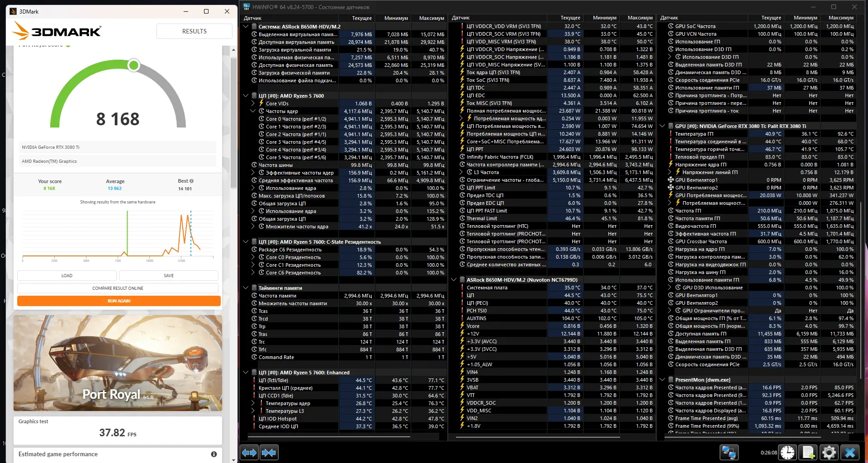Collapse the Система: ASRock B650M-HDV/M.2 group
Viewport: 868px width, 463px height.
246,27
